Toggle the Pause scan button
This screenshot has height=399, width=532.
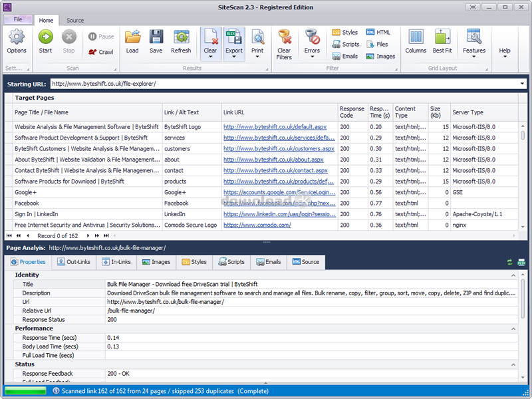click(x=101, y=37)
